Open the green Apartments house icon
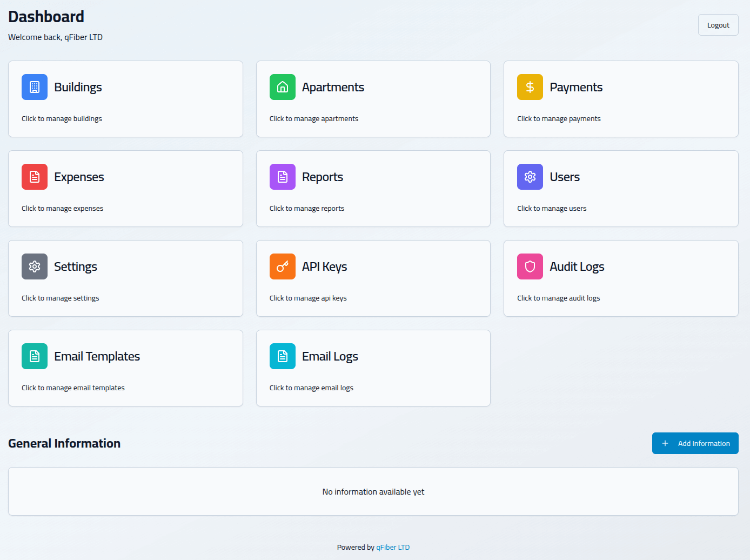Image resolution: width=750 pixels, height=560 pixels. click(x=283, y=87)
